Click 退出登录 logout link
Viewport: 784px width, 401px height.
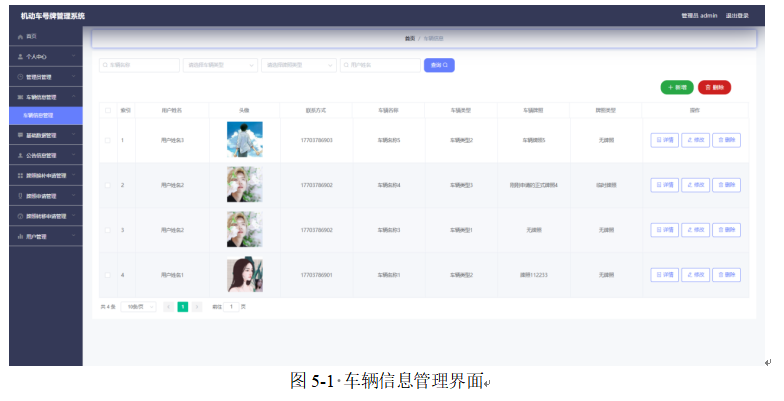737,16
